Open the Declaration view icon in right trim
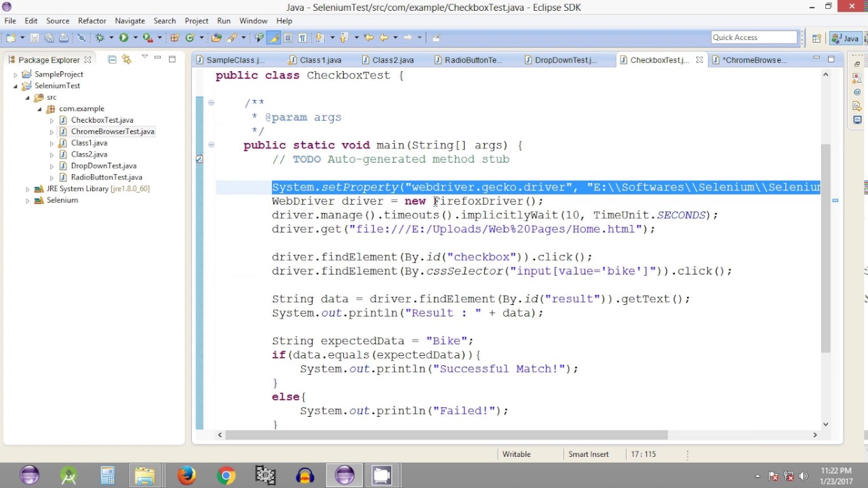Image resolution: width=868 pixels, height=488 pixels. (857, 106)
